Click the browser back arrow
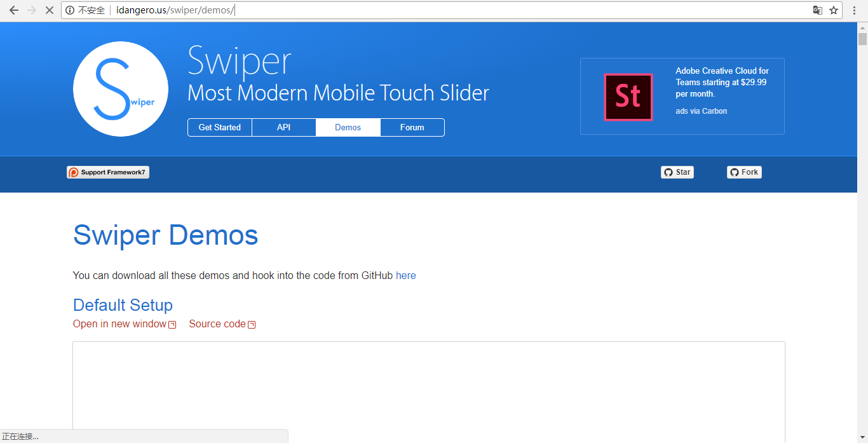Screen dimensions: 868x443 point(13,10)
